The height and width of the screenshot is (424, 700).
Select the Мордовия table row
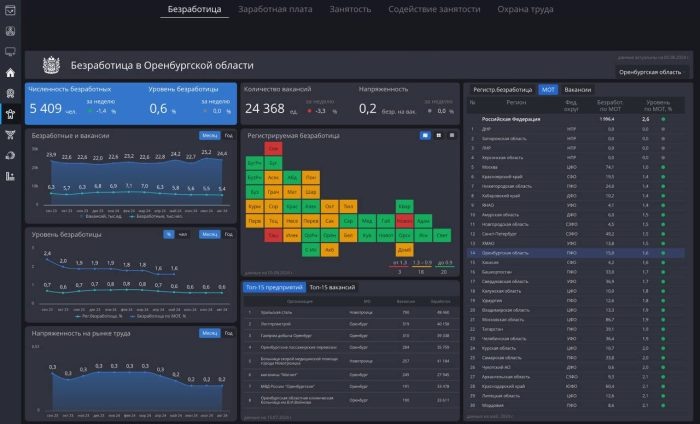576,405
